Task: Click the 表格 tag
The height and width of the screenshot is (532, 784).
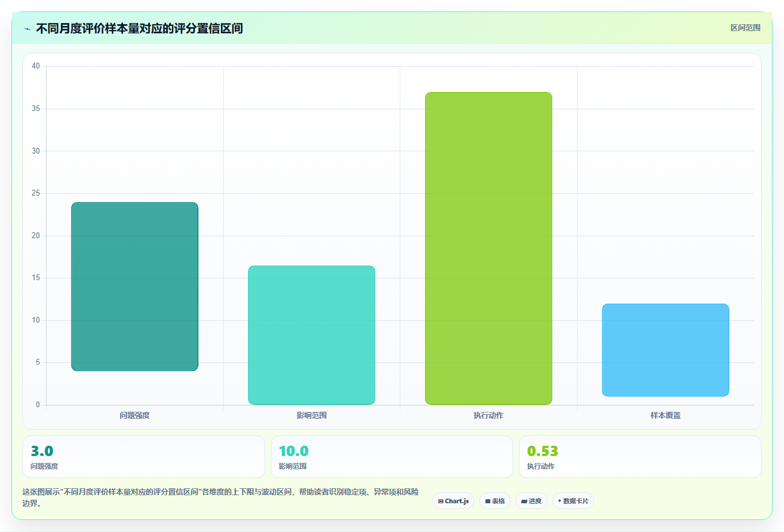Action: click(x=495, y=501)
